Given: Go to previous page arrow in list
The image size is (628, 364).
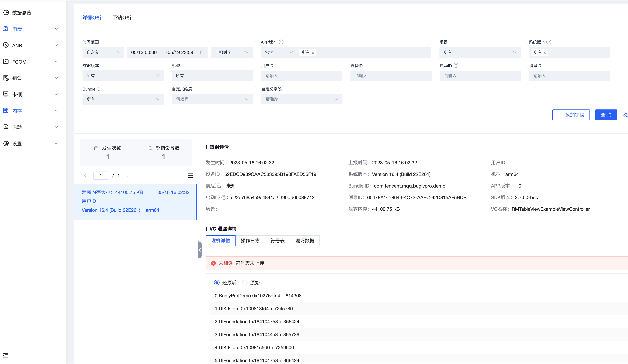Looking at the screenshot, I should click(x=85, y=175).
